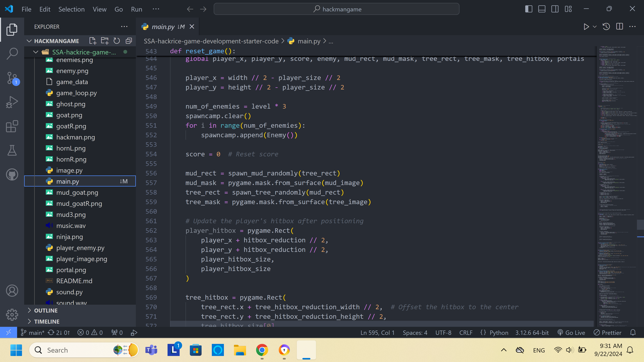Click New File icon in explorer
This screenshot has width=644, height=362.
coord(93,41)
